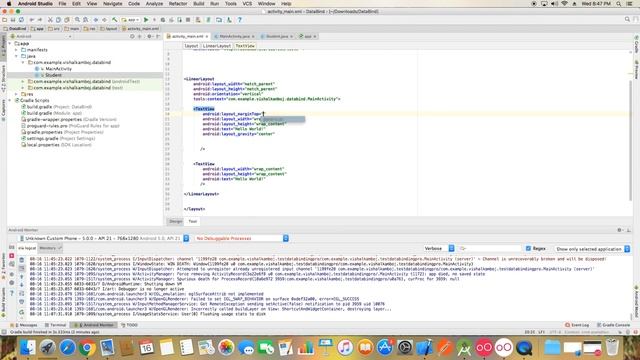The height and width of the screenshot is (360, 640).
Task: Open the App Store from the Dock
Action: coord(385,348)
